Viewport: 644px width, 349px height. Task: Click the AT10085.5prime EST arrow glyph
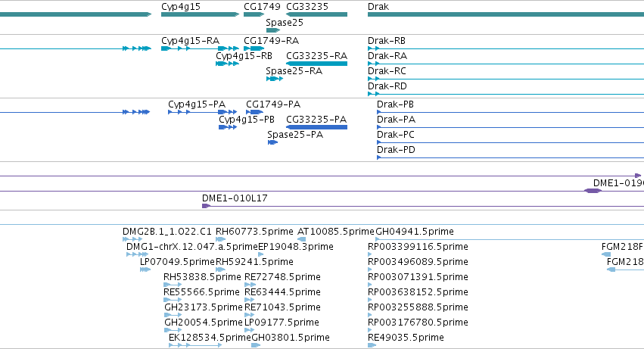click(301, 239)
